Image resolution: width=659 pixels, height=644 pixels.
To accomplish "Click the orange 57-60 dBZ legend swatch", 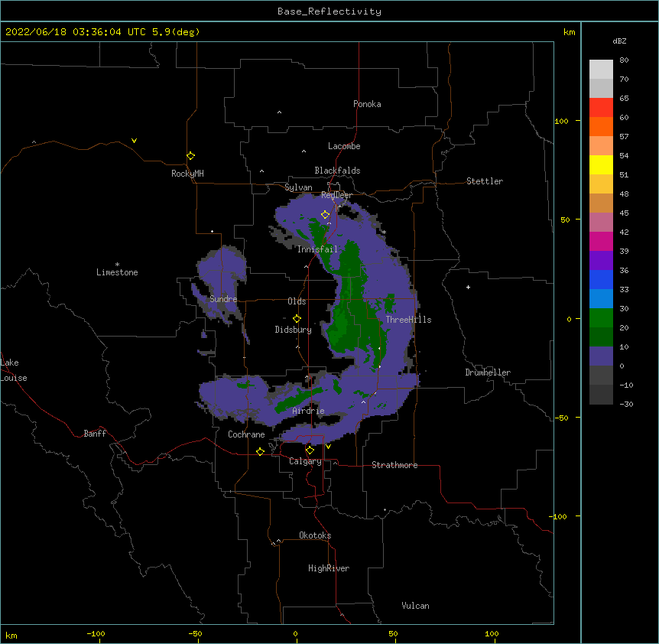I will pyautogui.click(x=601, y=126).
